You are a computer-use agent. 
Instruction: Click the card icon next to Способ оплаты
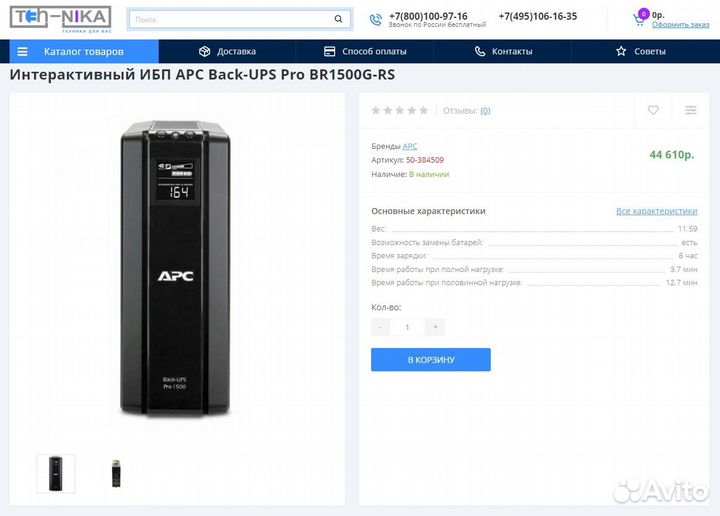(x=330, y=51)
